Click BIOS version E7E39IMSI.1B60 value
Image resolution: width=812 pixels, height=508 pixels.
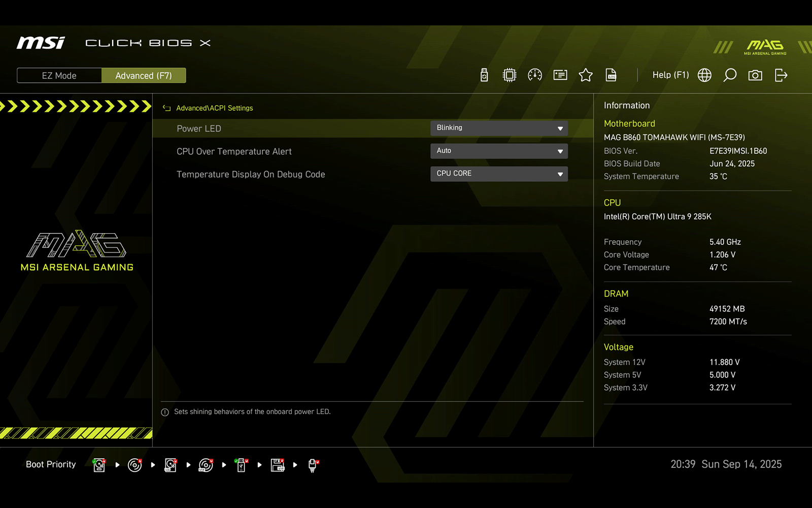(738, 151)
